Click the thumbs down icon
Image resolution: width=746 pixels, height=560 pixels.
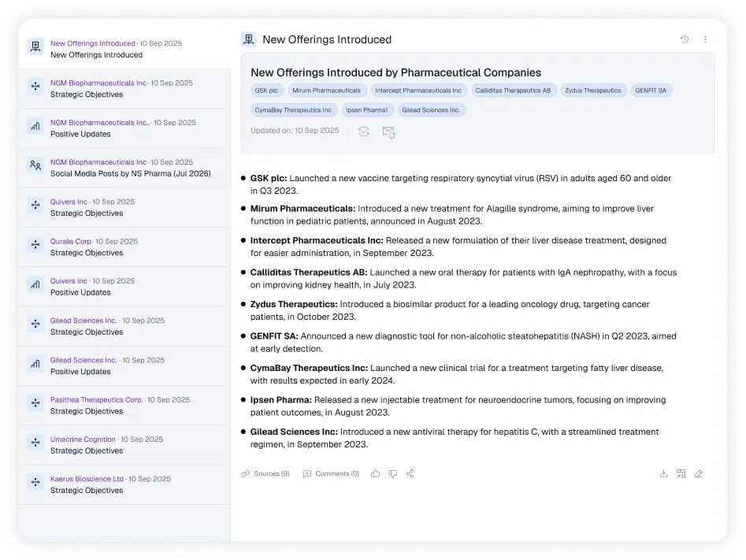tap(392, 473)
